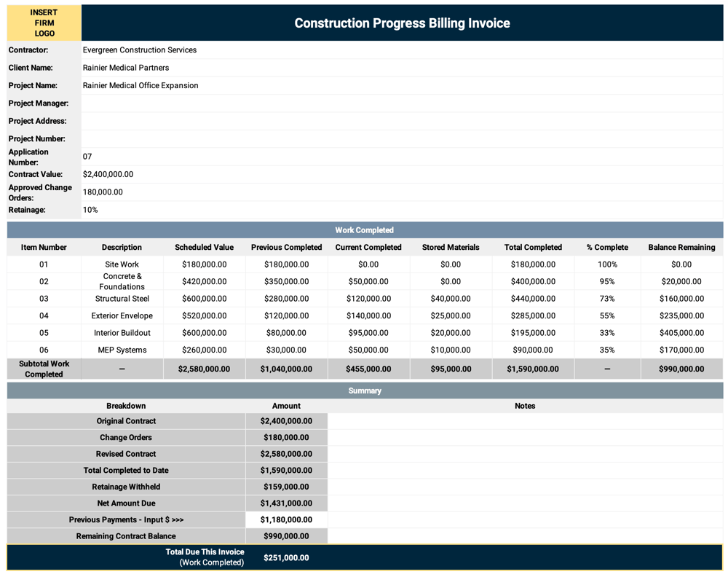The width and height of the screenshot is (728, 577).
Task: Click Exterior Envelope 55% complete cell
Action: tap(607, 316)
